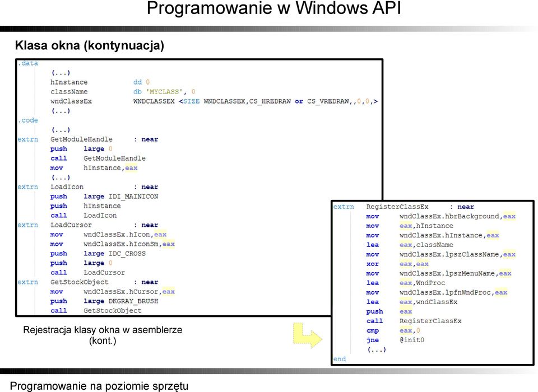
Task: Select the "call RegisterClassEx" instruction
Action: click(x=414, y=321)
